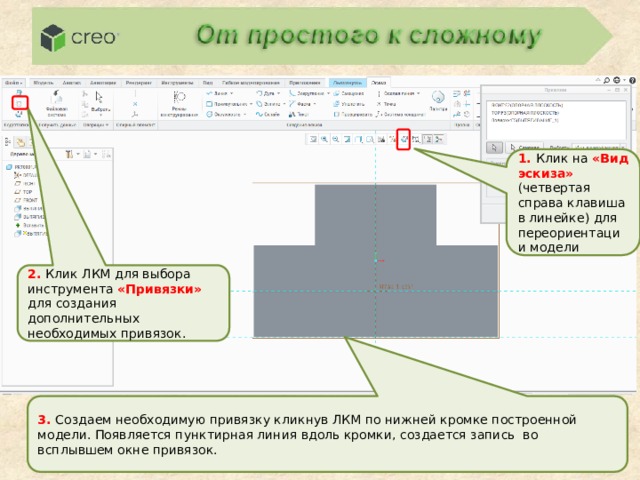This screenshot has height=480, width=640.
Task: Switch to the Инструменты ribbon tab
Action: coord(177,83)
